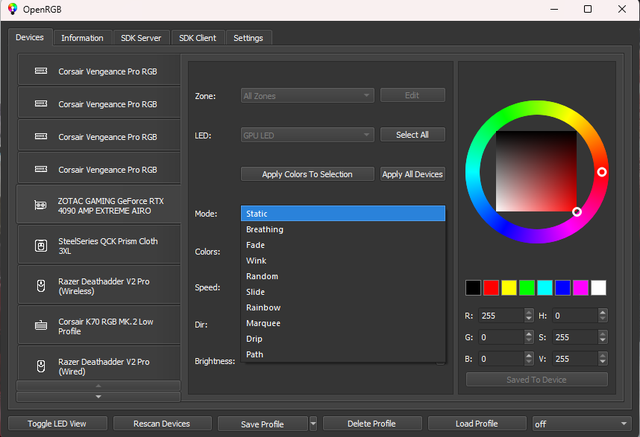Click the Edit zone button
Screen dimensions: 640x437
point(412,95)
